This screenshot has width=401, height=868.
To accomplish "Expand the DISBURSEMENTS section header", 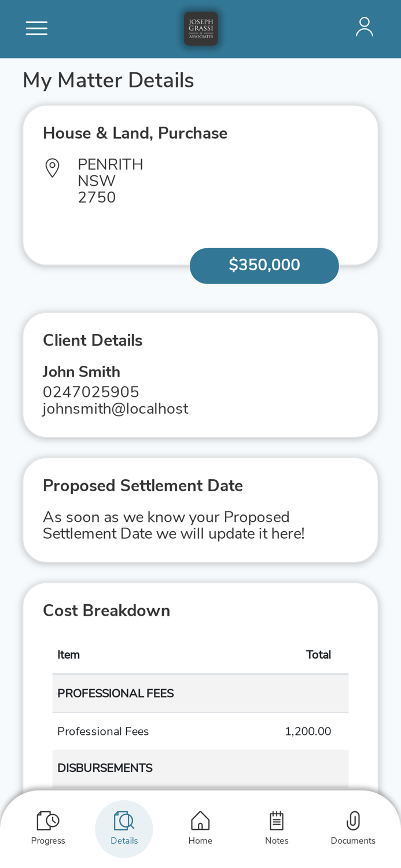I will point(200,767).
